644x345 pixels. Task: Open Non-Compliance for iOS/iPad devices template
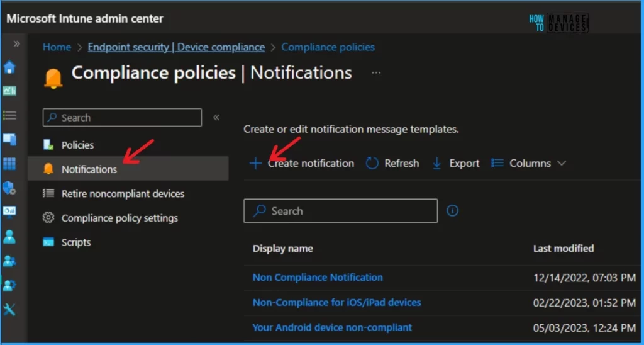point(337,303)
